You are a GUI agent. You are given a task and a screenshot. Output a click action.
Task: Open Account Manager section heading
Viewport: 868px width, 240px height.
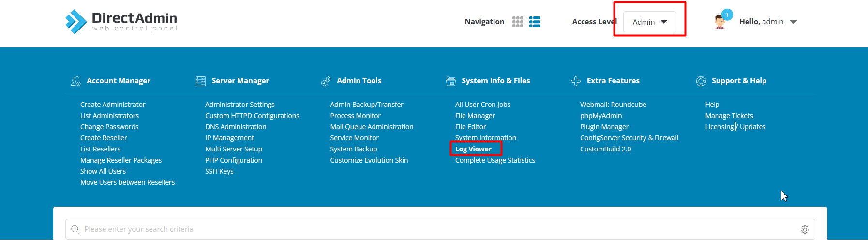pyautogui.click(x=119, y=81)
